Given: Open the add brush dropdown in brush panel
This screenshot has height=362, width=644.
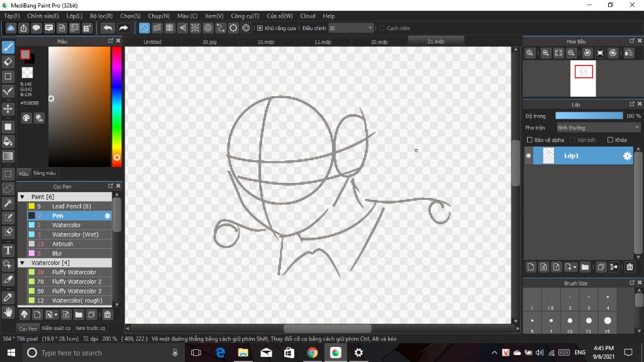Looking at the screenshot, I should click(x=52, y=315).
